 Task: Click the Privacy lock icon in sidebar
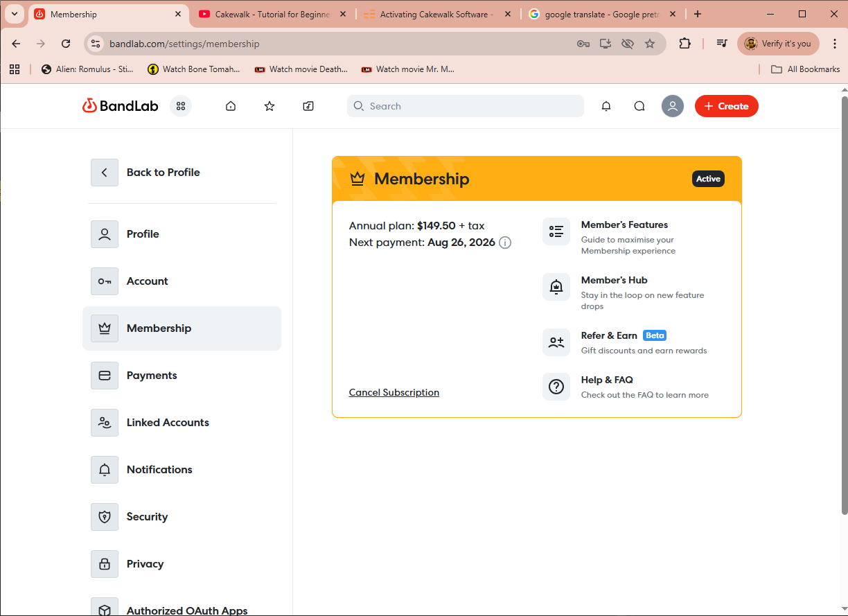(105, 564)
